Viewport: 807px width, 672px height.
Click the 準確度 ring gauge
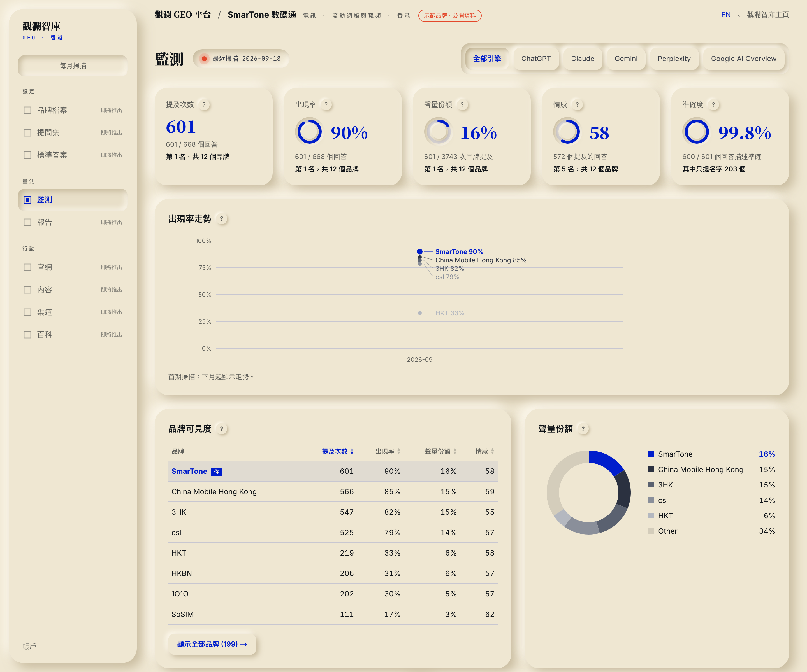(697, 132)
